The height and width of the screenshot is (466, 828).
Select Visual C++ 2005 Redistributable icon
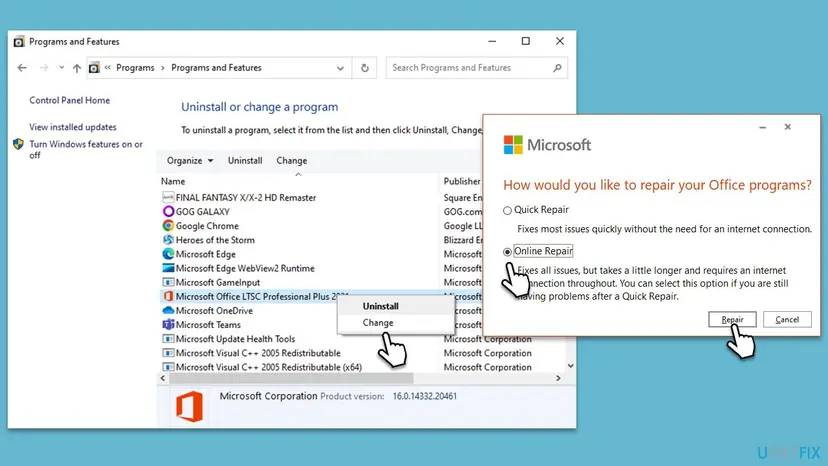point(168,353)
